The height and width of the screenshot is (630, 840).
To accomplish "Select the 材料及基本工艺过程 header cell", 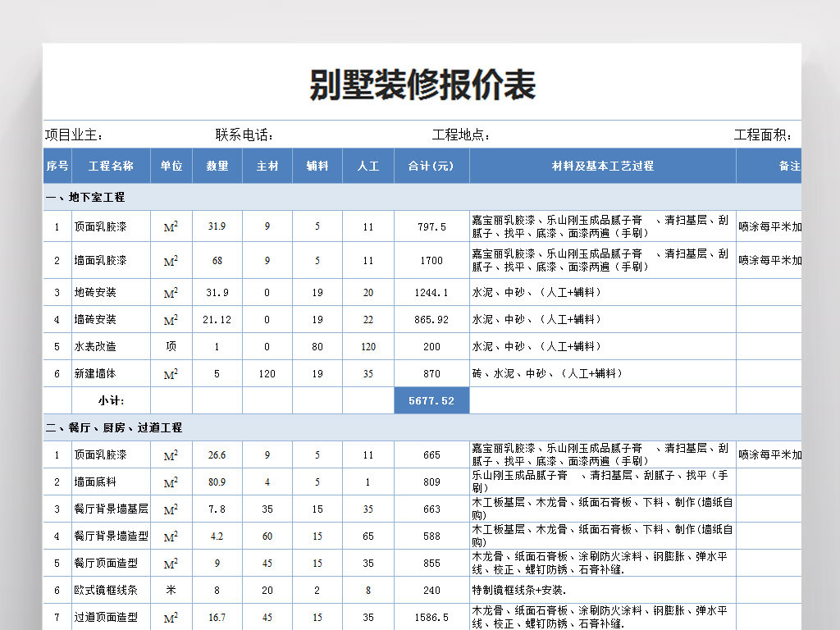I will tap(602, 166).
